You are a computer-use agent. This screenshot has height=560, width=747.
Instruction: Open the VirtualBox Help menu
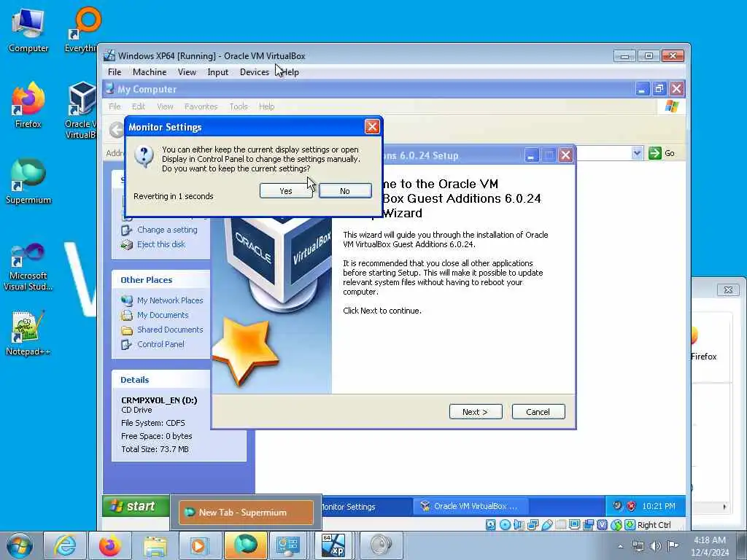coord(290,72)
